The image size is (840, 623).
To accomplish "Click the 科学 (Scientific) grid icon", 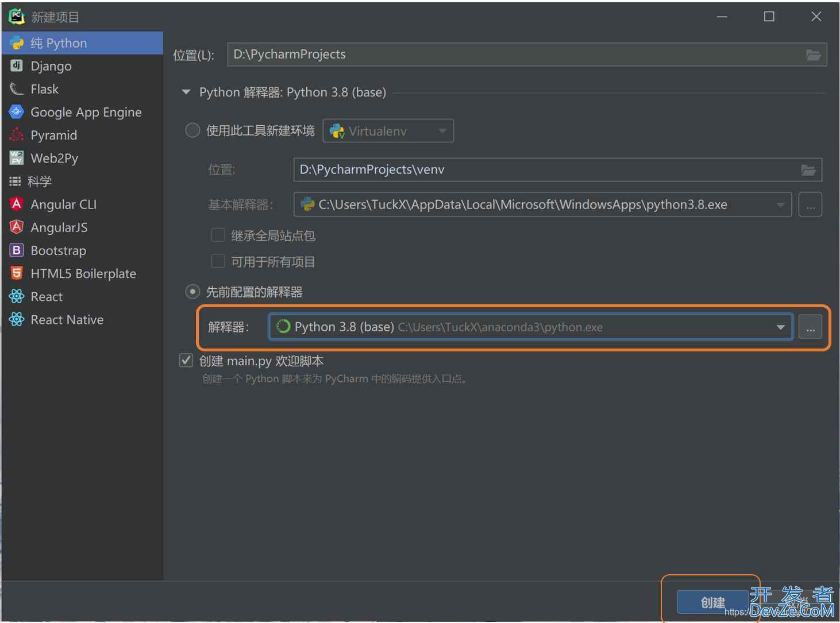I will [15, 181].
